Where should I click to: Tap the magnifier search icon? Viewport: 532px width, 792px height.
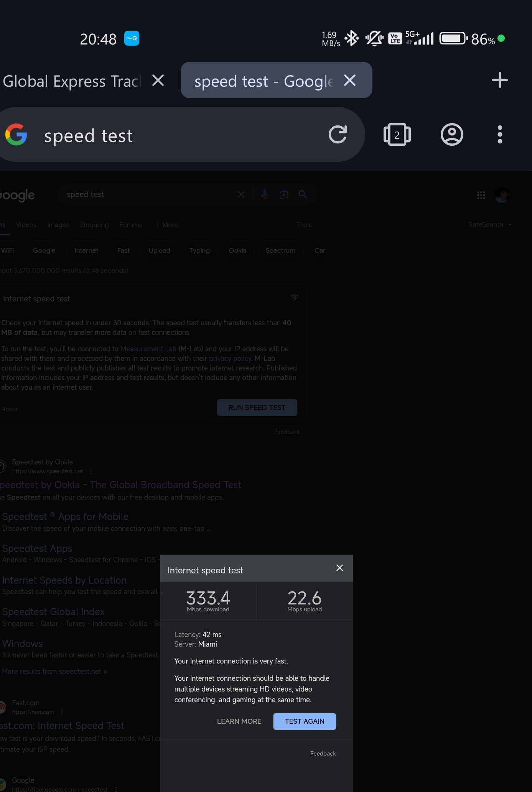tap(303, 194)
